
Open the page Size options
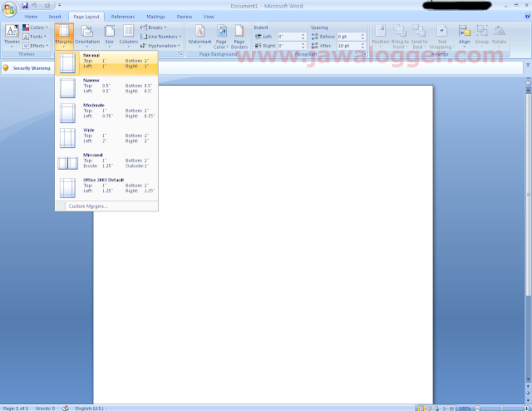pyautogui.click(x=109, y=36)
